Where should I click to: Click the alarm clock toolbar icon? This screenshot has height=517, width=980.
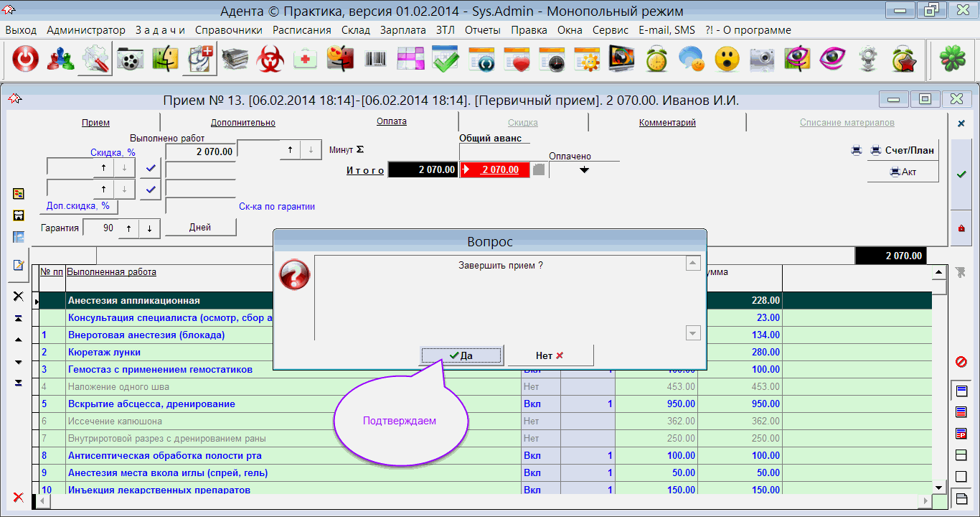click(x=656, y=60)
